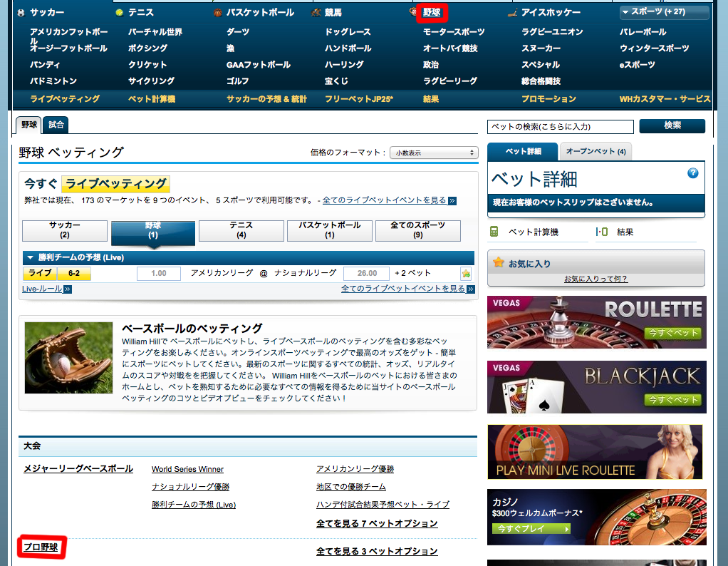
Task: Open the オープンベット (4) tab
Action: [x=596, y=151]
